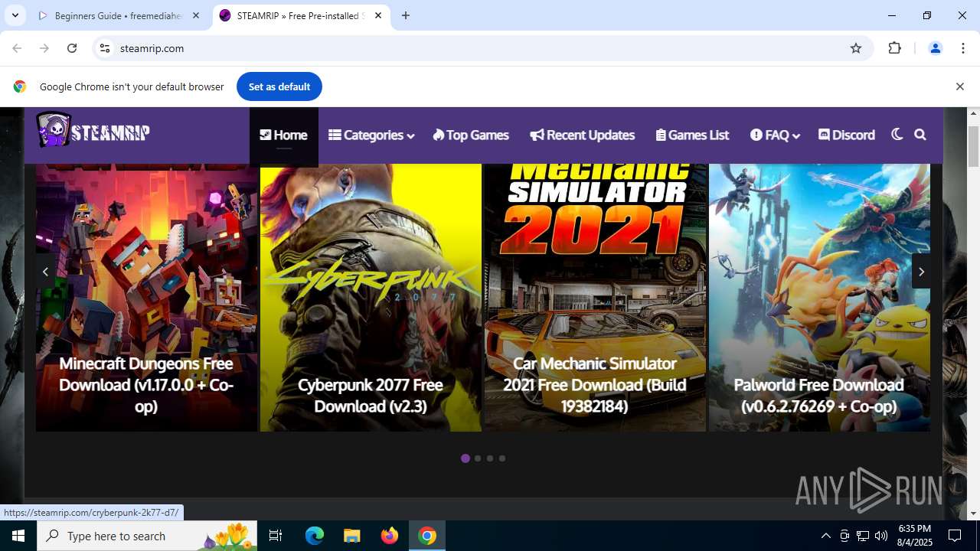The width and height of the screenshot is (980, 551).
Task: Open Recent Updates page
Action: [x=583, y=135]
